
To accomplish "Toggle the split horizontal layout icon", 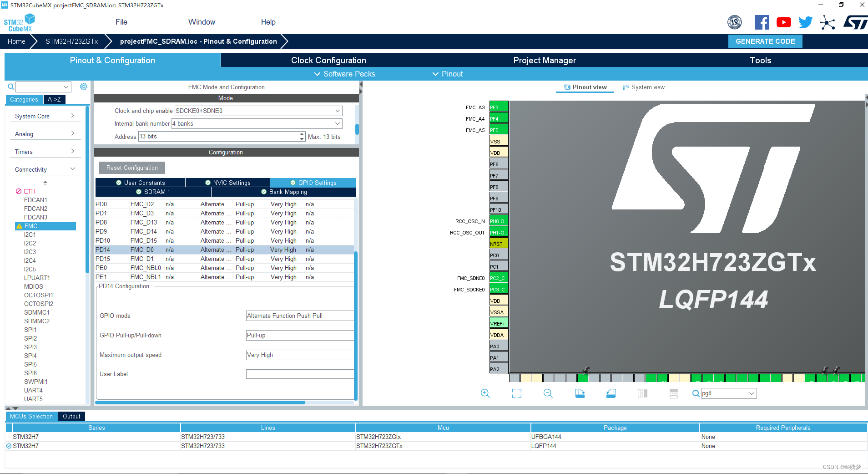I will tap(674, 393).
